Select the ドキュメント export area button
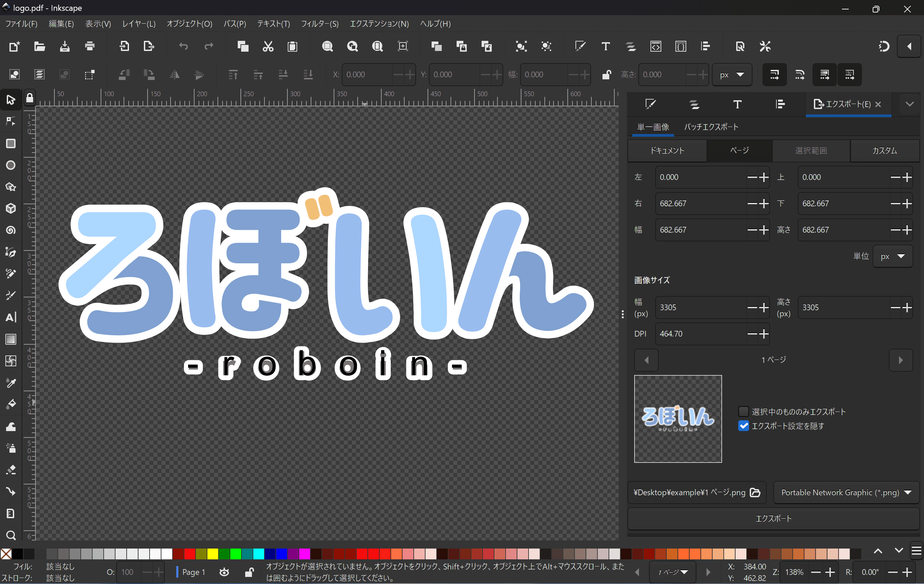Screen dimensions: 924x584 point(667,150)
